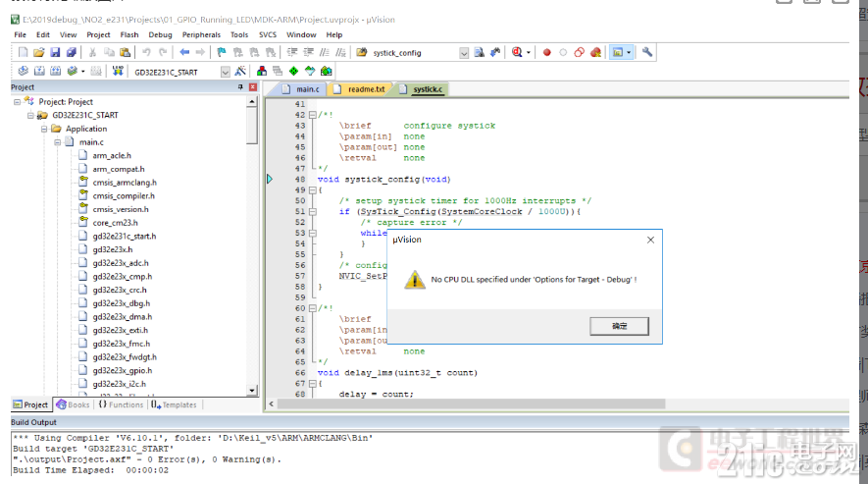Switch to the readme.txt editor tab
Image resolution: width=868 pixels, height=484 pixels.
point(360,88)
